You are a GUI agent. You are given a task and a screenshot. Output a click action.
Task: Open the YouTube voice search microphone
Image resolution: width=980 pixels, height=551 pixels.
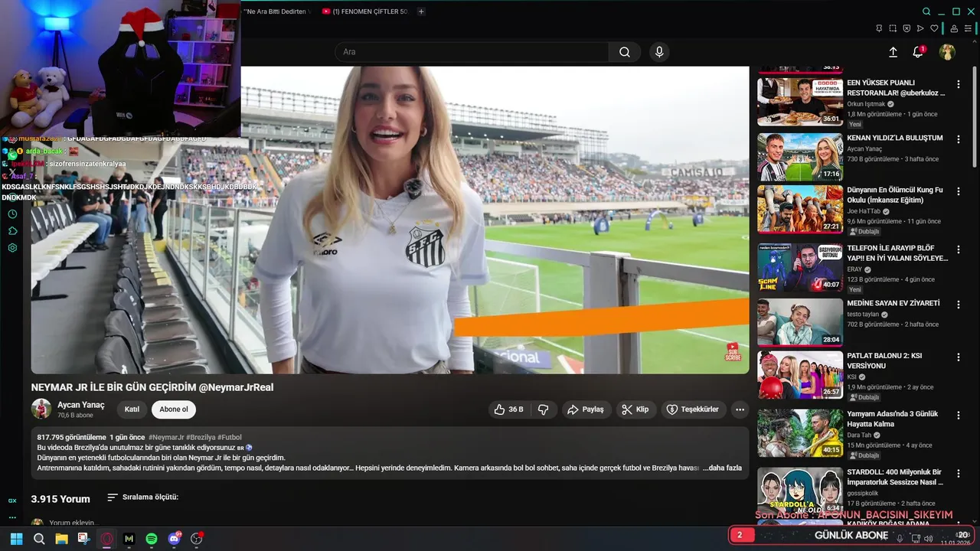658,52
